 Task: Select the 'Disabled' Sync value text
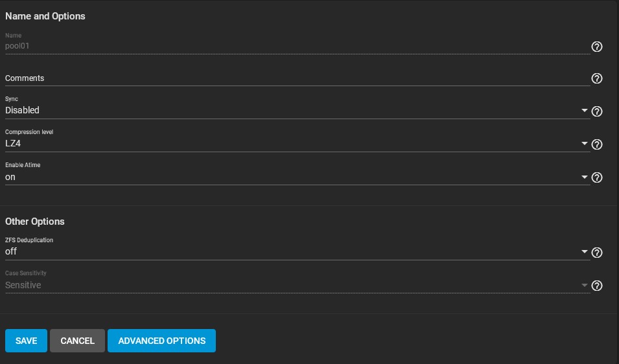pyautogui.click(x=22, y=110)
